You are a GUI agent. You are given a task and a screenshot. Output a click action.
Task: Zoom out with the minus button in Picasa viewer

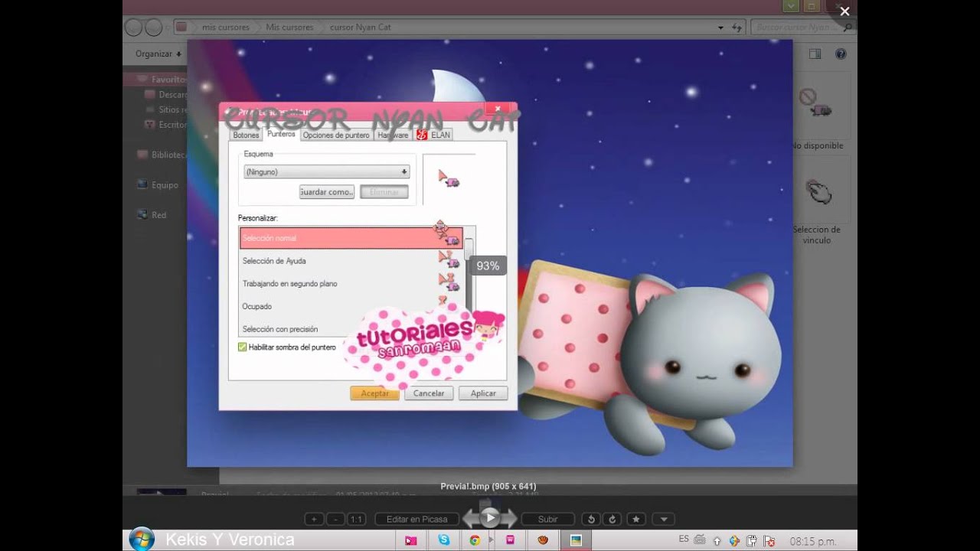click(x=335, y=519)
